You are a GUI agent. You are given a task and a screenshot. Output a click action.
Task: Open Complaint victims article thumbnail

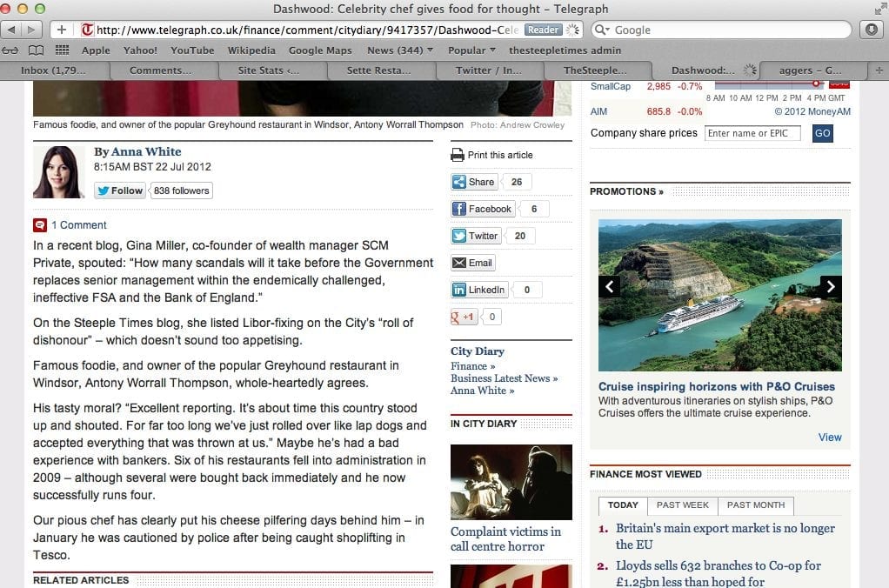511,482
